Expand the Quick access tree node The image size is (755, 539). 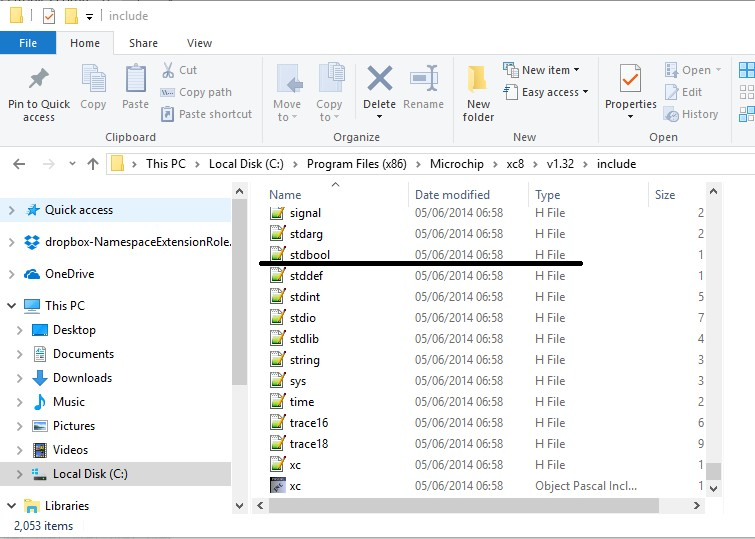tap(12, 210)
